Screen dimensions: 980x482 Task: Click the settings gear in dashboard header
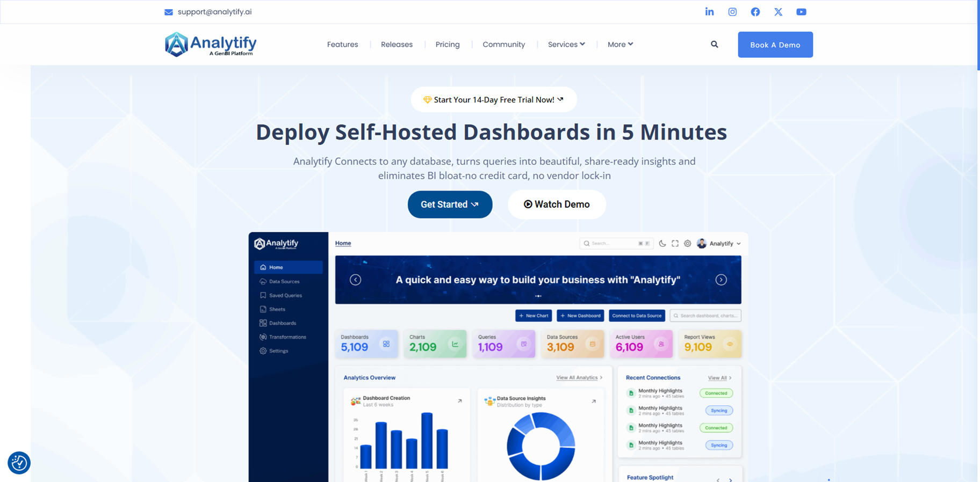pos(687,243)
